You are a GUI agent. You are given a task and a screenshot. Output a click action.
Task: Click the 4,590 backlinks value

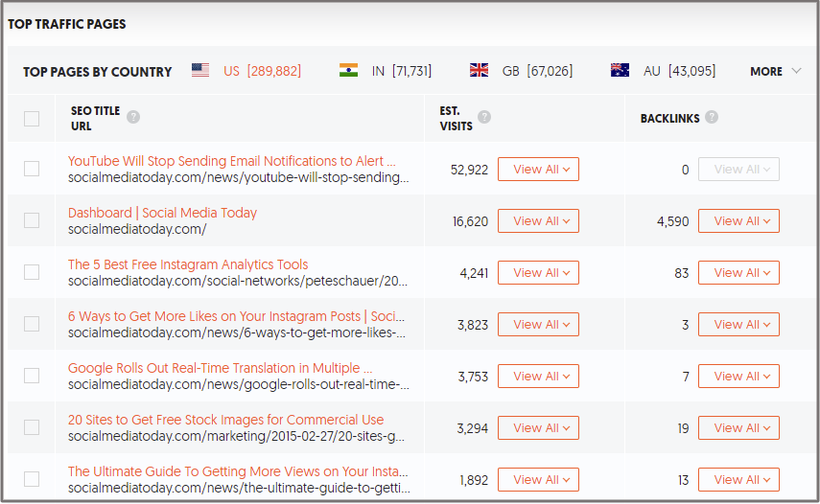673,221
